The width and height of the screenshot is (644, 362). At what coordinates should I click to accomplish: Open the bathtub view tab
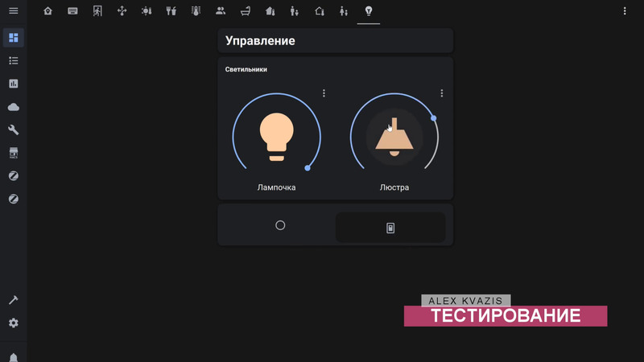(246, 11)
